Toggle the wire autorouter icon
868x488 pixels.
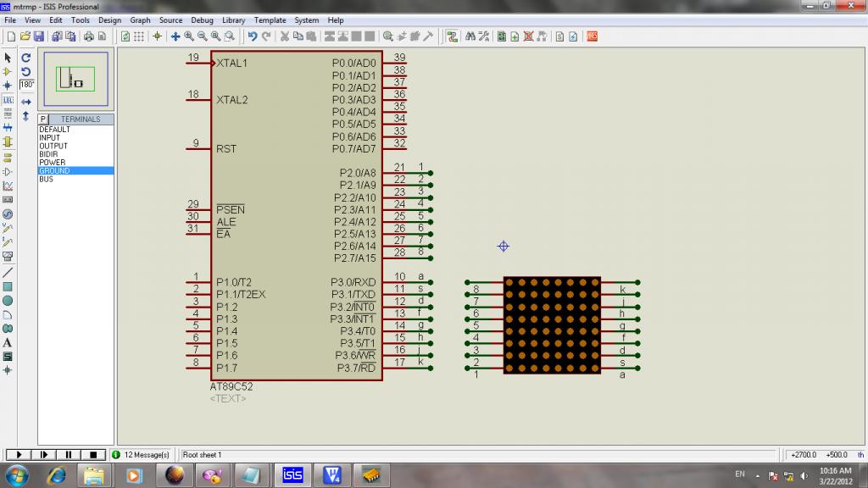click(x=452, y=36)
